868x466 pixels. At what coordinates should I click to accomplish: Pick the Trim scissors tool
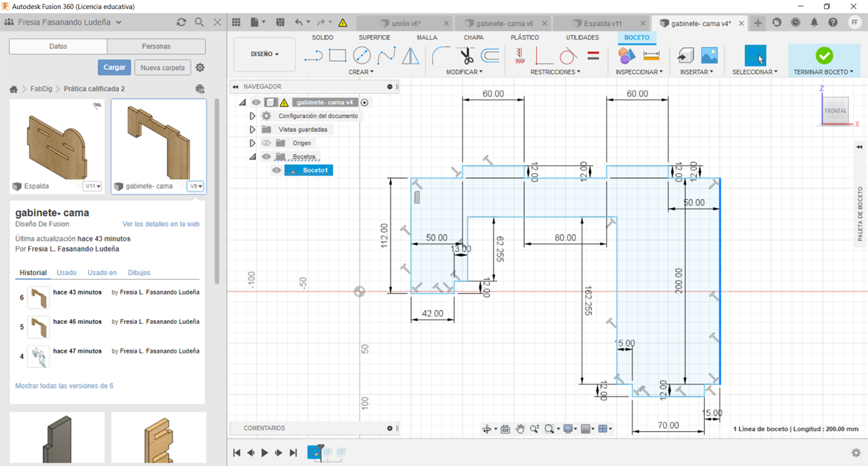pos(466,55)
